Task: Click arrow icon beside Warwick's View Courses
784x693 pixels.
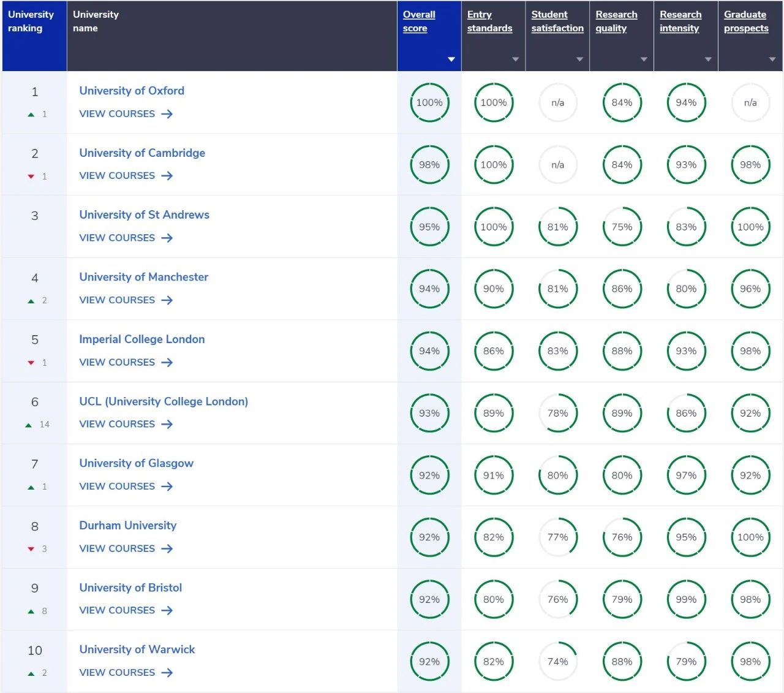Action: (167, 673)
